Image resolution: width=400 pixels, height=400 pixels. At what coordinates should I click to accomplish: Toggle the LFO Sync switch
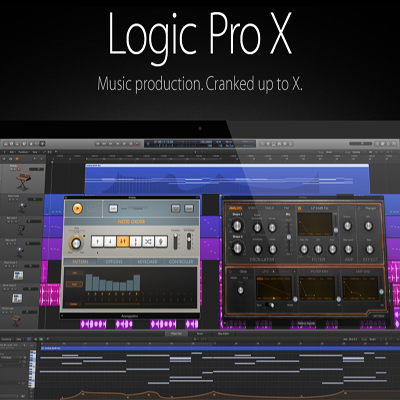(269, 305)
